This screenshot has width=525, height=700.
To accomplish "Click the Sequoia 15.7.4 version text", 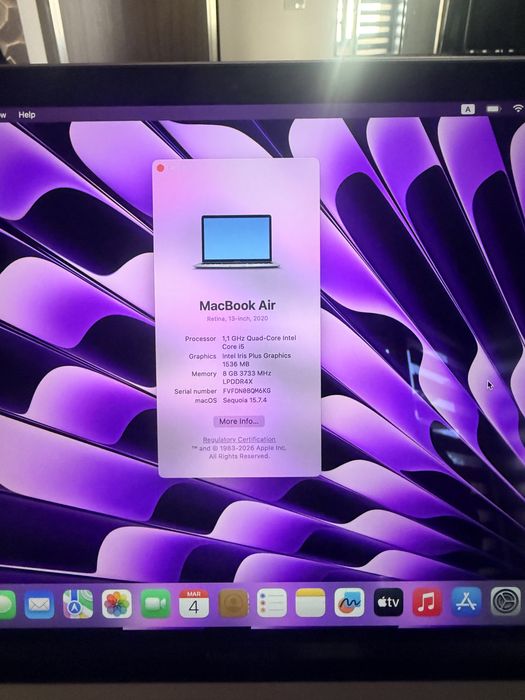I will point(245,400).
